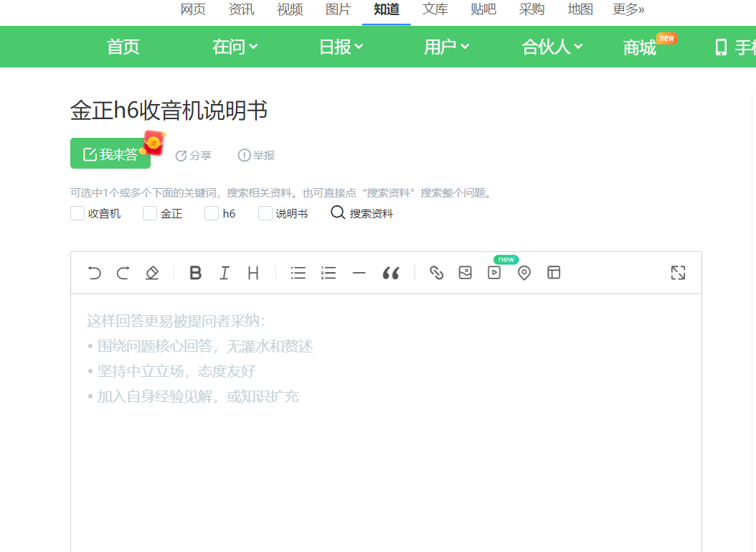This screenshot has height=552, width=756.
Task: Click the redo arrow in editor toolbar
Action: [123, 273]
